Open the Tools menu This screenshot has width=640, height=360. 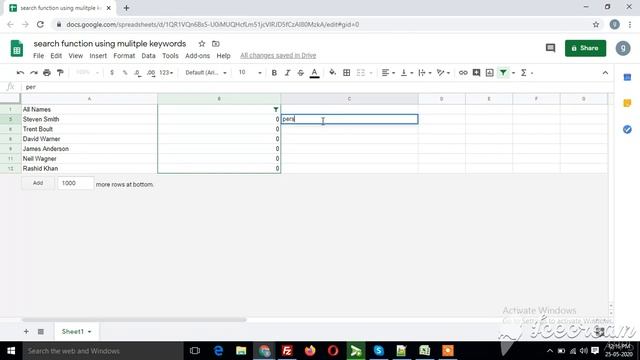[170, 56]
